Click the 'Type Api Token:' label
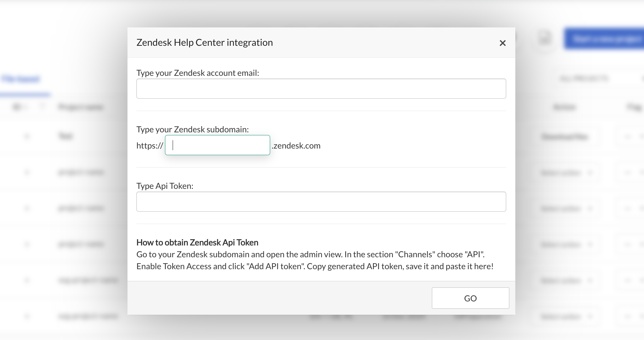This screenshot has height=340, width=644. [165, 186]
